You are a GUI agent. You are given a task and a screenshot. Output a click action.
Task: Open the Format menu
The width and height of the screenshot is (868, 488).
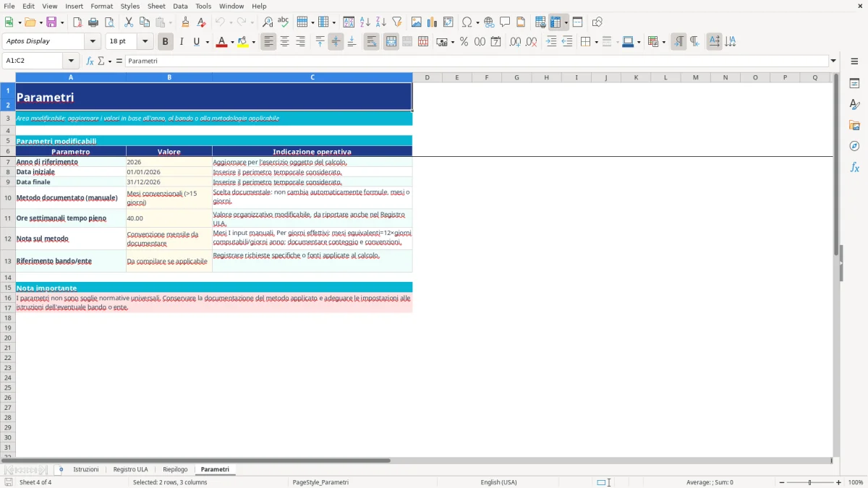pyautogui.click(x=102, y=6)
